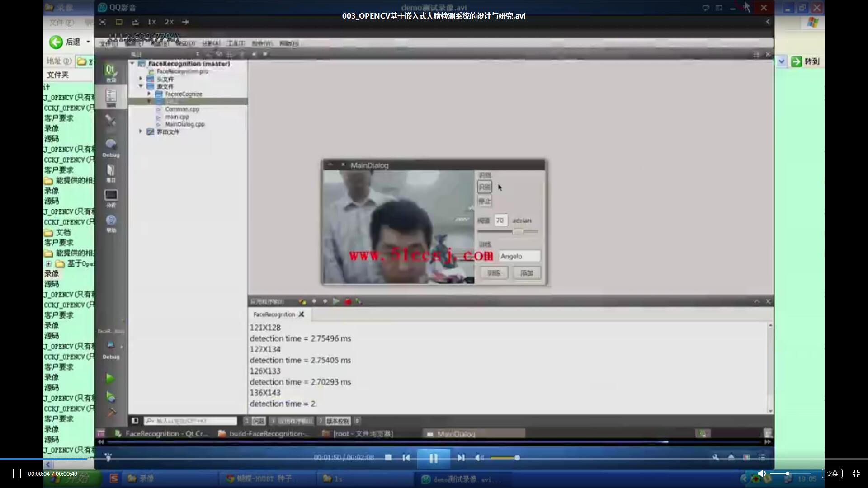
Task: Seek on the QQ影音 progress bar
Action: (x=434, y=442)
